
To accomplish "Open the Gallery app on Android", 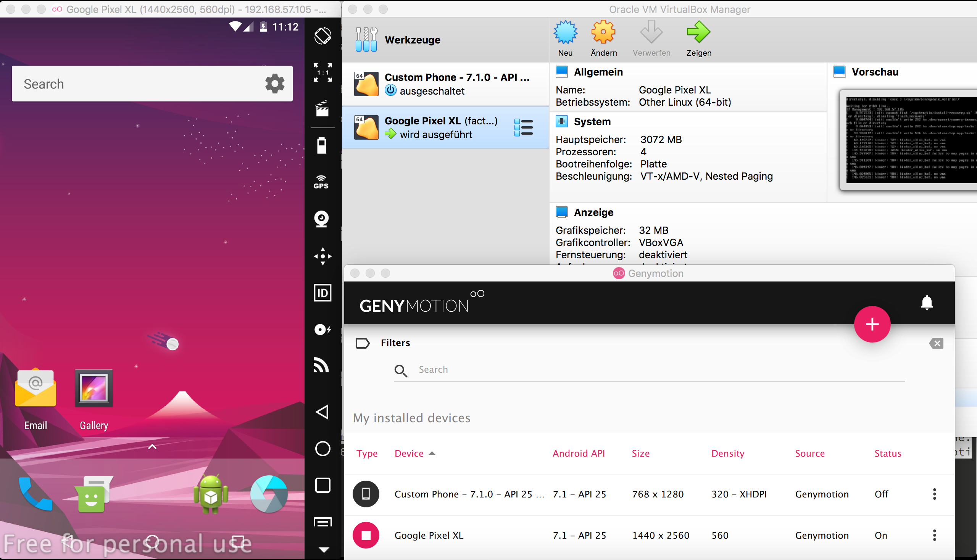I will [94, 399].
